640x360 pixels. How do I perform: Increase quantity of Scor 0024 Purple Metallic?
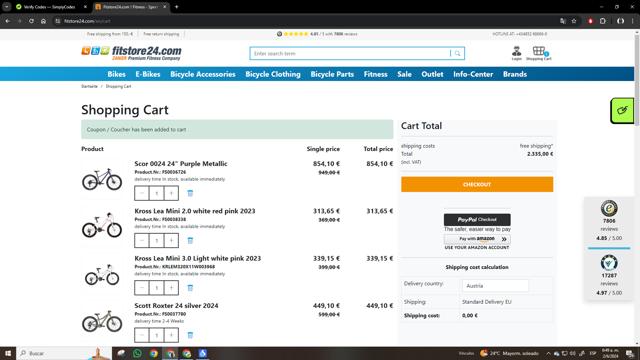[x=171, y=193]
